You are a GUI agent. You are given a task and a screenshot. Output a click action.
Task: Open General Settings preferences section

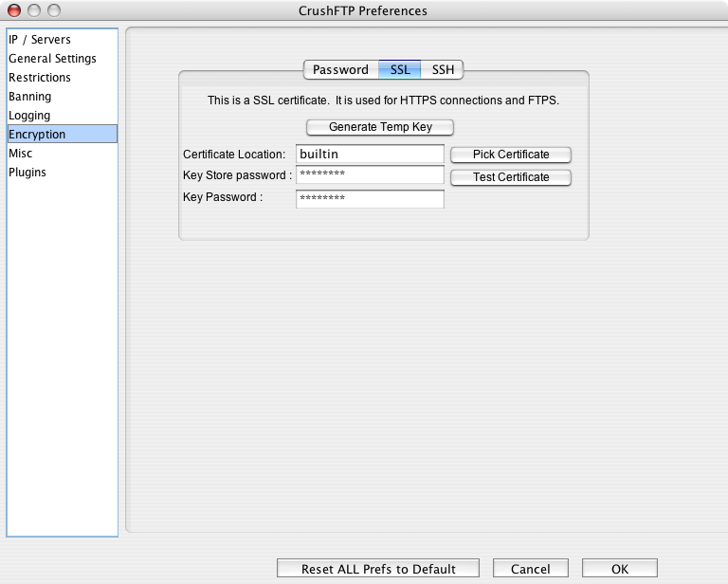point(52,59)
